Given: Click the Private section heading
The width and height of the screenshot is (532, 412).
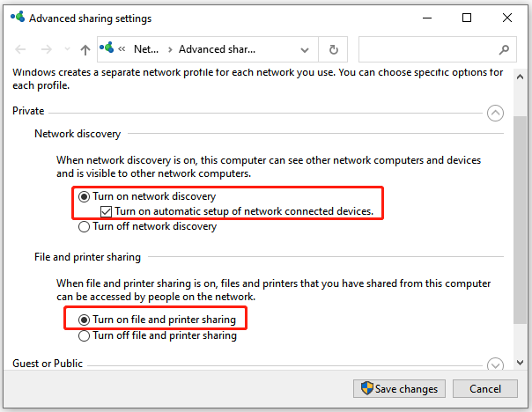Looking at the screenshot, I should point(28,111).
